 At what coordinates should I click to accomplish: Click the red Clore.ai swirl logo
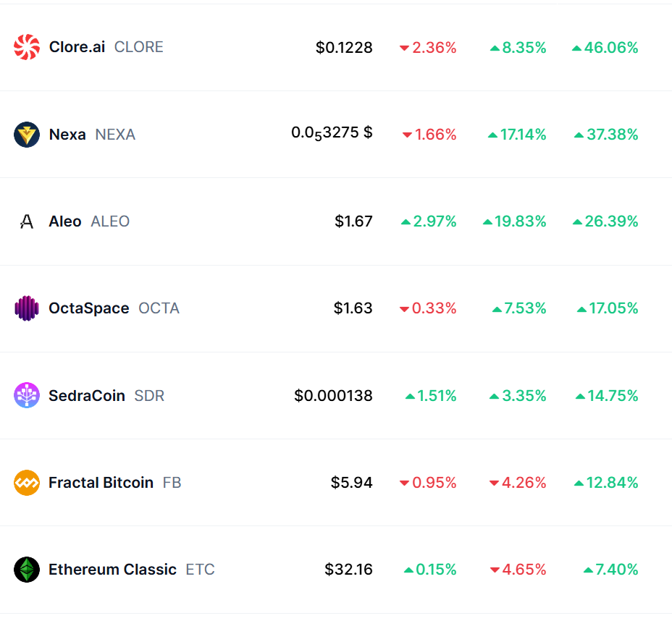click(27, 47)
